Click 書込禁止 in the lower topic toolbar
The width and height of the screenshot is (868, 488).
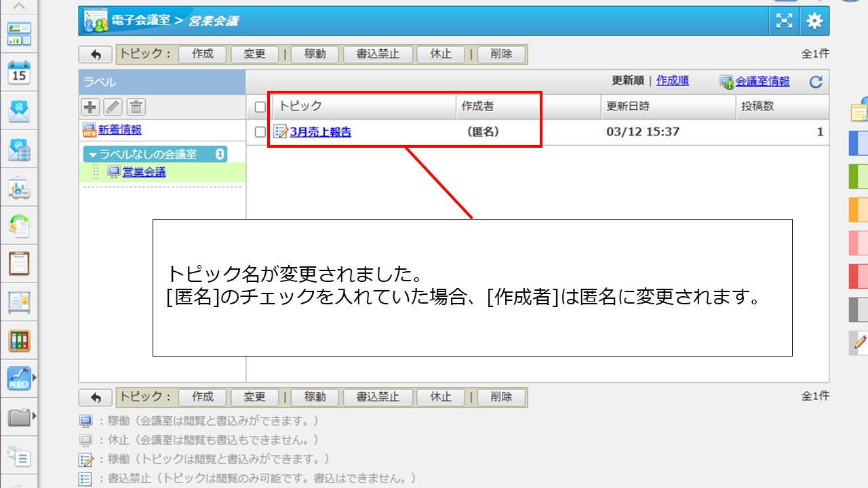378,397
